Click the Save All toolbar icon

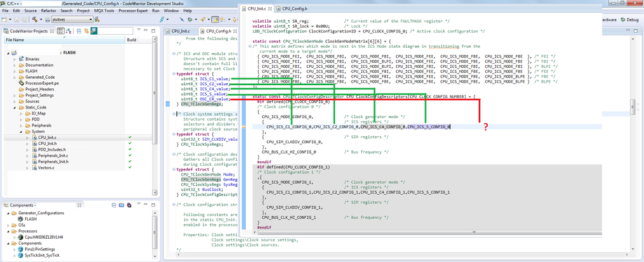coord(25,19)
